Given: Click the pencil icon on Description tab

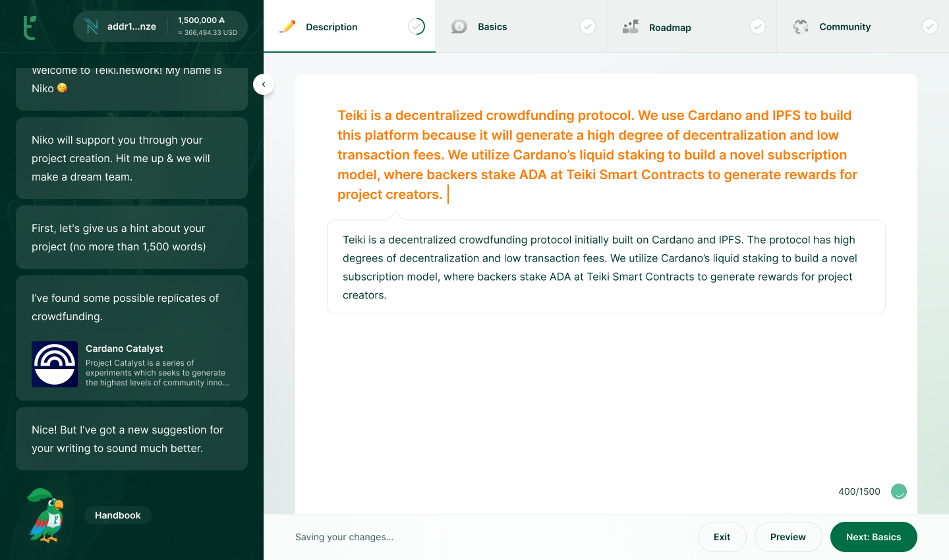Looking at the screenshot, I should [287, 27].
